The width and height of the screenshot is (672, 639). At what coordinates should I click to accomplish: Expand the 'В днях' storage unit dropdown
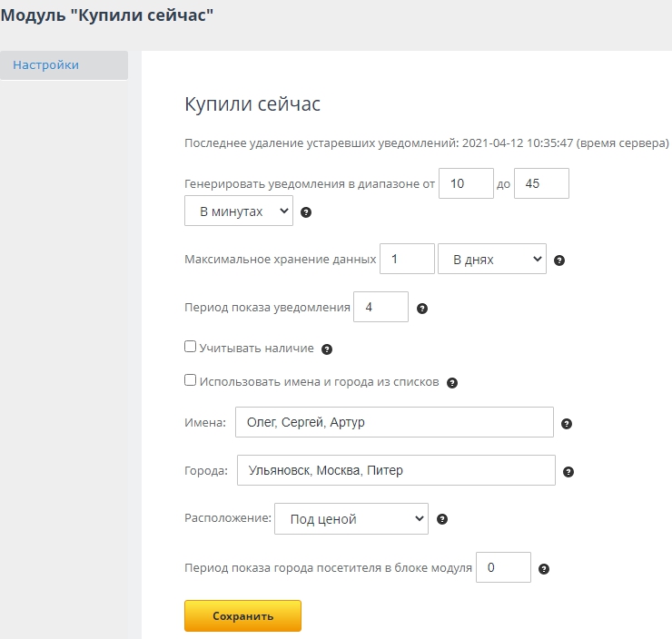pos(491,260)
